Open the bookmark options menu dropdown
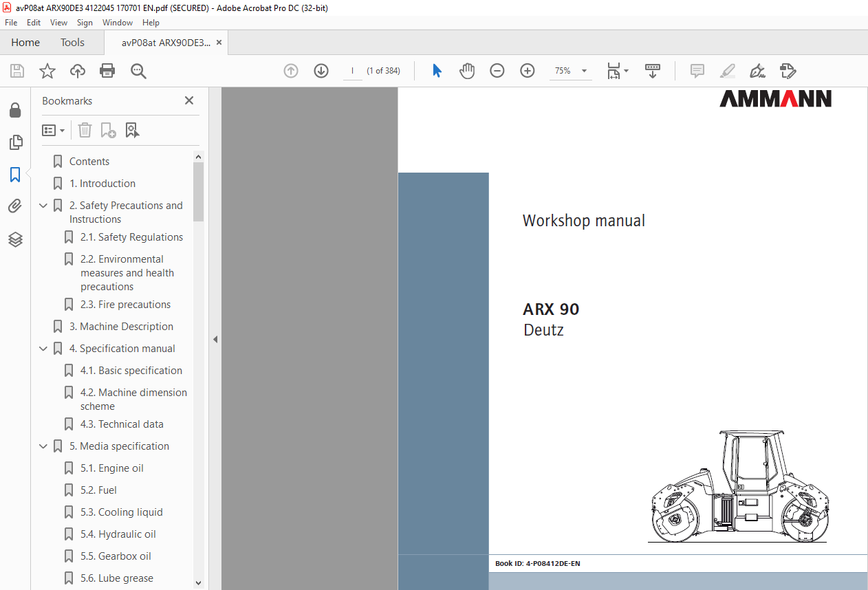The height and width of the screenshot is (590, 868). [x=54, y=130]
